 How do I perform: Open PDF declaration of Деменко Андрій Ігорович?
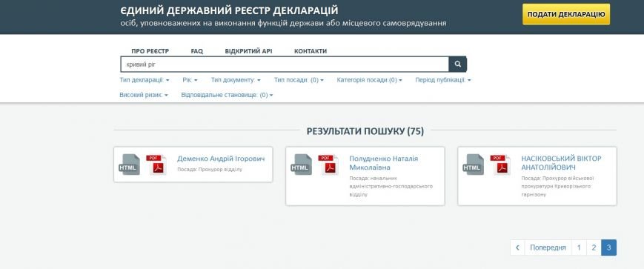click(156, 165)
